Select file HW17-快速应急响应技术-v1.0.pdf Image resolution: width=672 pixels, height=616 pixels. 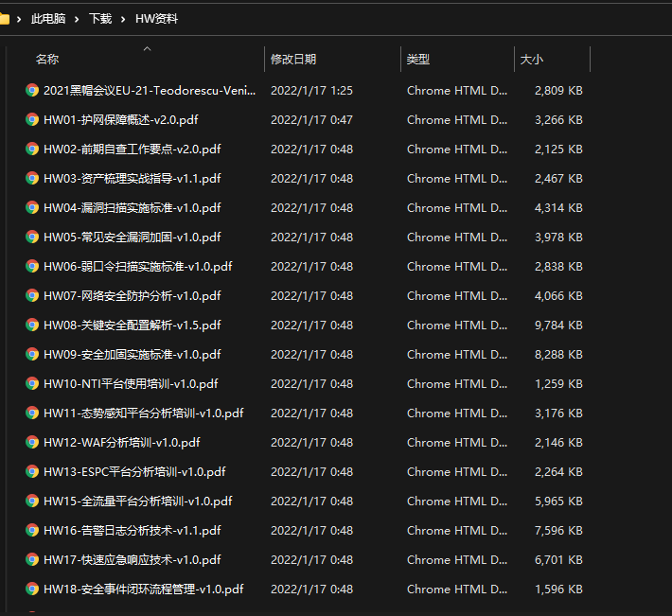click(x=133, y=559)
